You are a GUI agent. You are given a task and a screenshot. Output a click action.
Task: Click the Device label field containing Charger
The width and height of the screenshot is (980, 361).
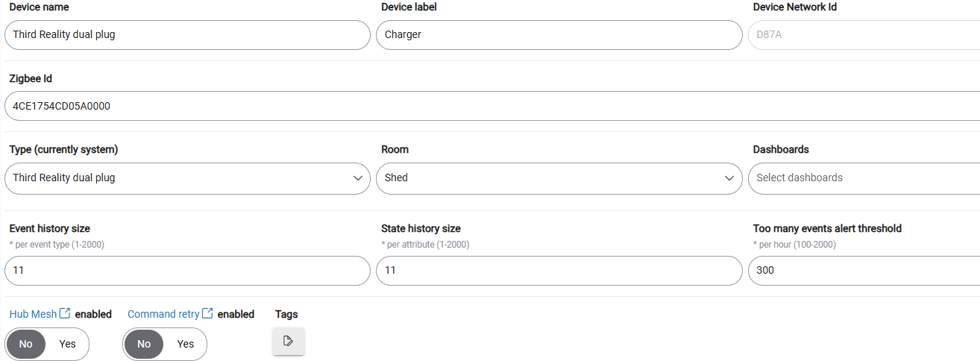tap(559, 35)
